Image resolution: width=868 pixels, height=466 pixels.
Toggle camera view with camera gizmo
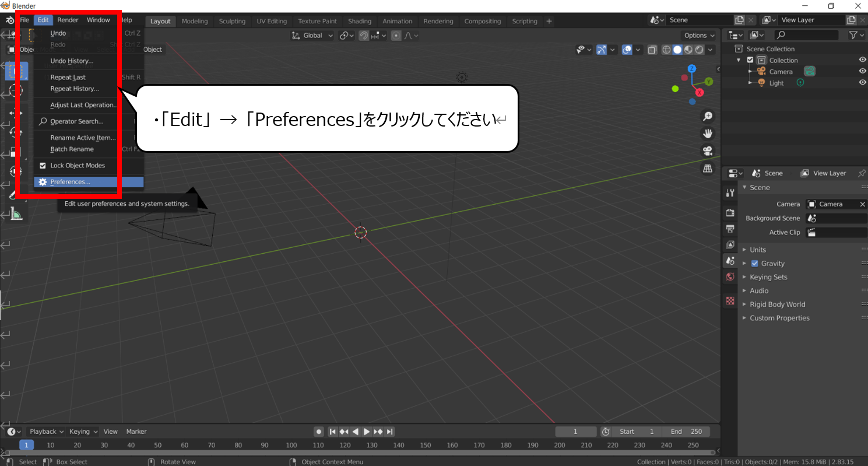[708, 151]
